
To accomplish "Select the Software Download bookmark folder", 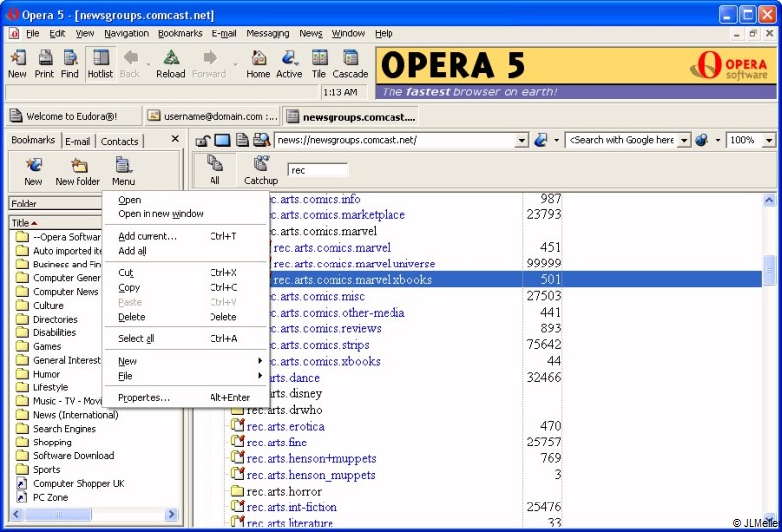I will click(74, 455).
